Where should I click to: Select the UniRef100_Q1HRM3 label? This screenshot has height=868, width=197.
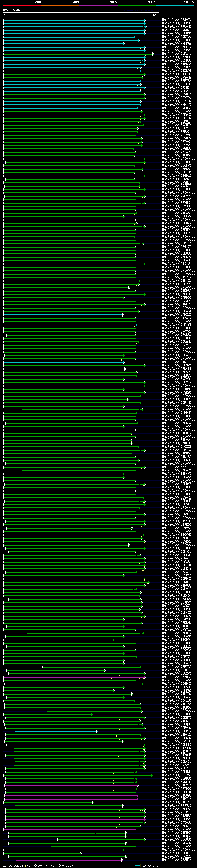tap(177, 413)
